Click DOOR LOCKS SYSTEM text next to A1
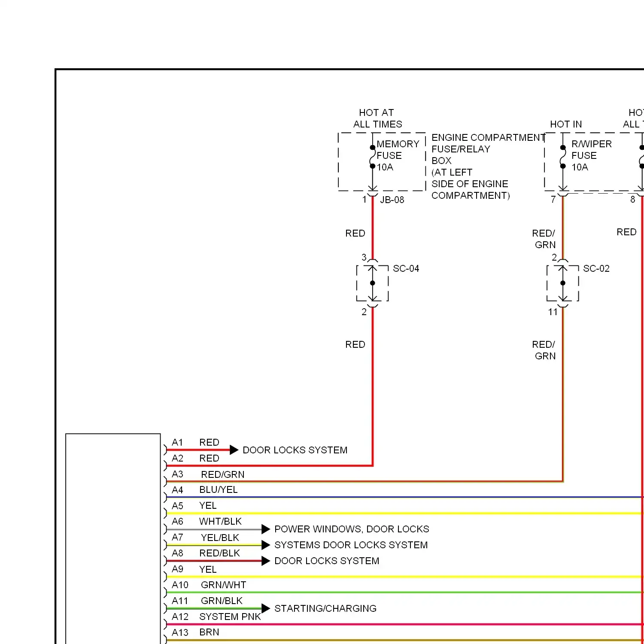644x644 pixels. coord(295,450)
